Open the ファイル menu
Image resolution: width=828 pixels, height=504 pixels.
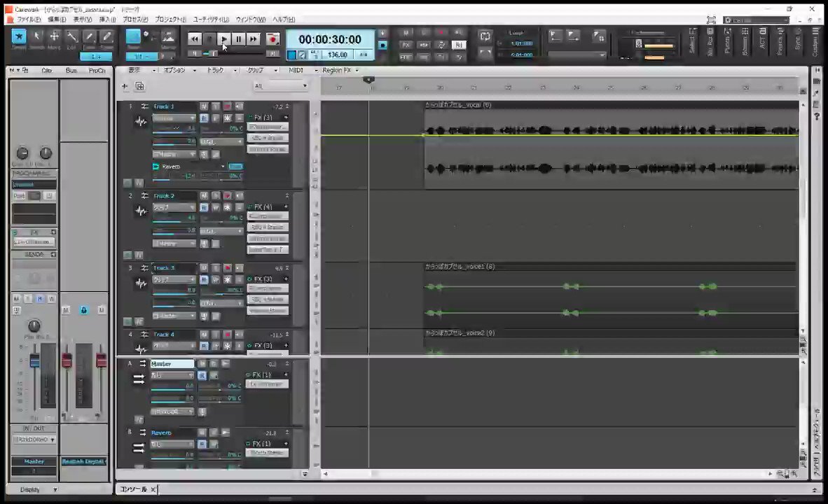pyautogui.click(x=29, y=20)
